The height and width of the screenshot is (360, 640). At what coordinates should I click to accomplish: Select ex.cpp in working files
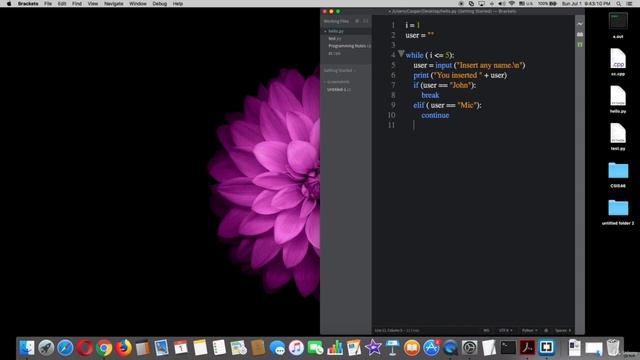click(x=334, y=53)
